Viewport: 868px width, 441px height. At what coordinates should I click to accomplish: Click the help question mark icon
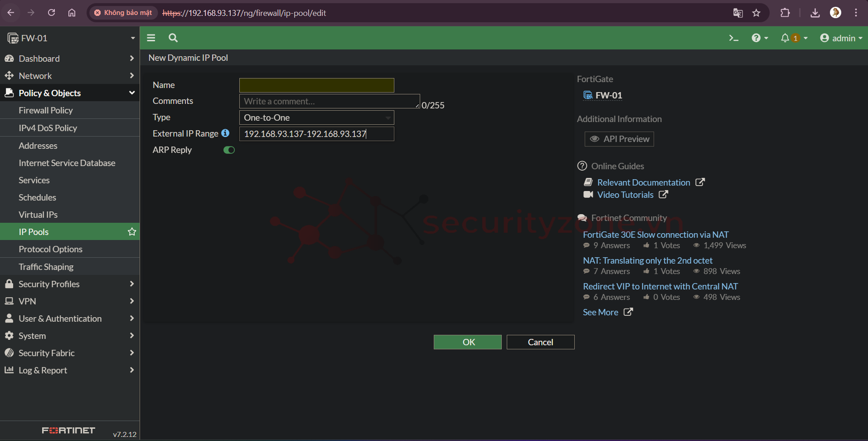pos(756,38)
